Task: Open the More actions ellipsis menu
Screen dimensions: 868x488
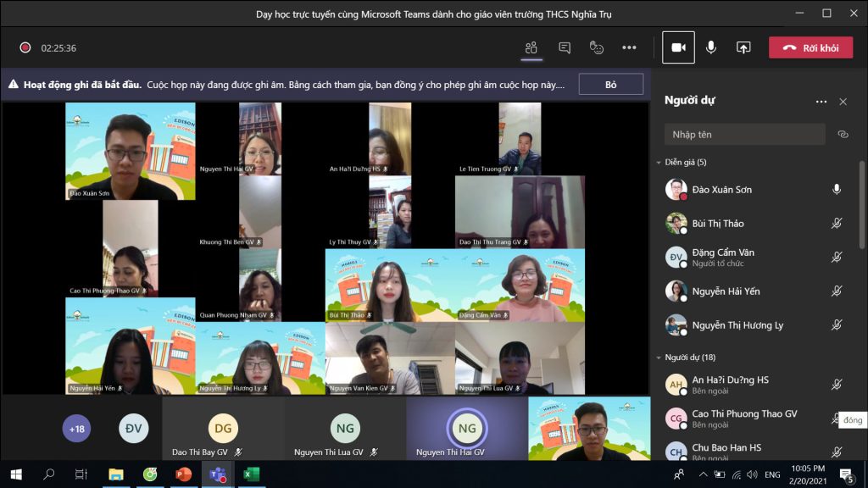Action: (629, 48)
